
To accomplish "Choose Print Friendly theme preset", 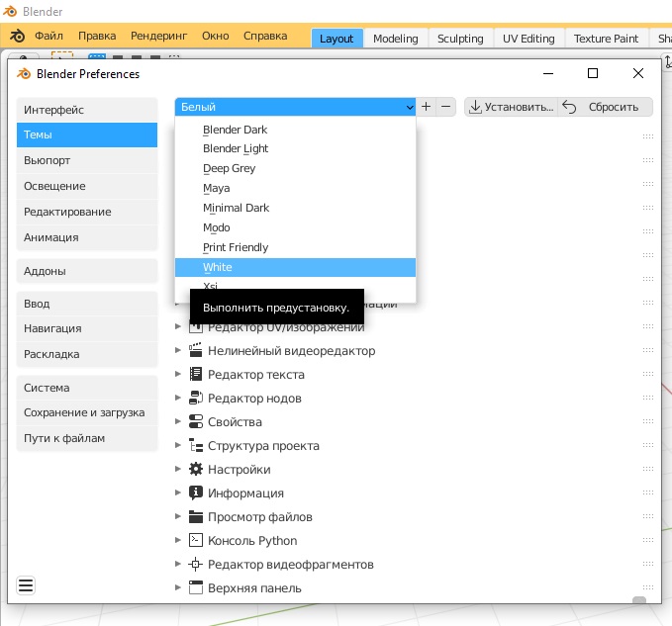I will pyautogui.click(x=295, y=247).
